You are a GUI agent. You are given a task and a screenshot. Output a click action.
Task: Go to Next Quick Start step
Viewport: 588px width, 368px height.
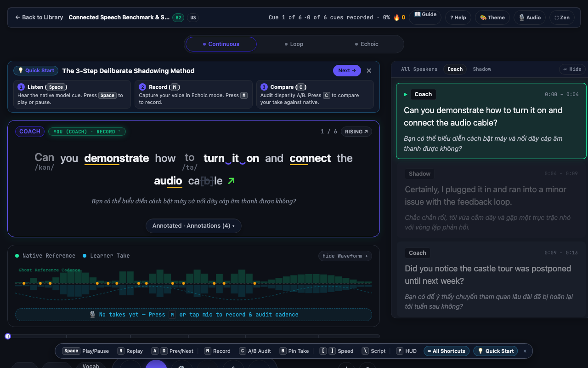point(347,70)
